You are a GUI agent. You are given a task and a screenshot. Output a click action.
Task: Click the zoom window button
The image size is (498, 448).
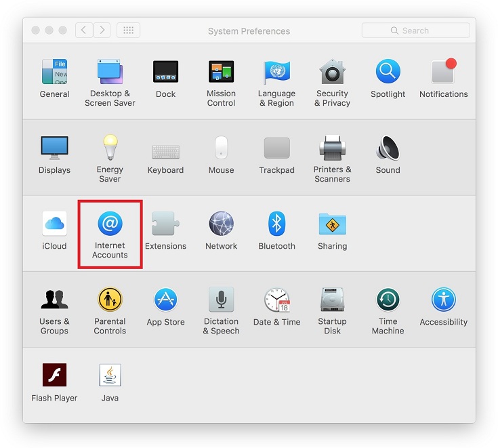point(63,30)
